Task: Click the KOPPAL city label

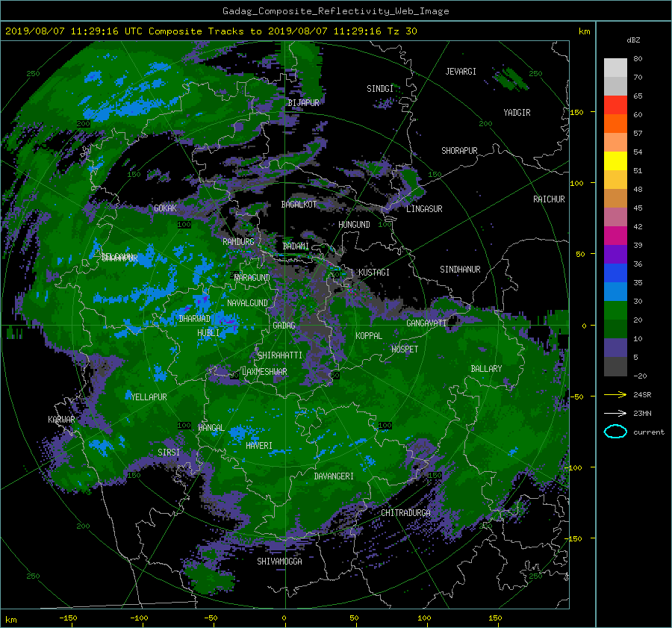Action: pos(369,336)
